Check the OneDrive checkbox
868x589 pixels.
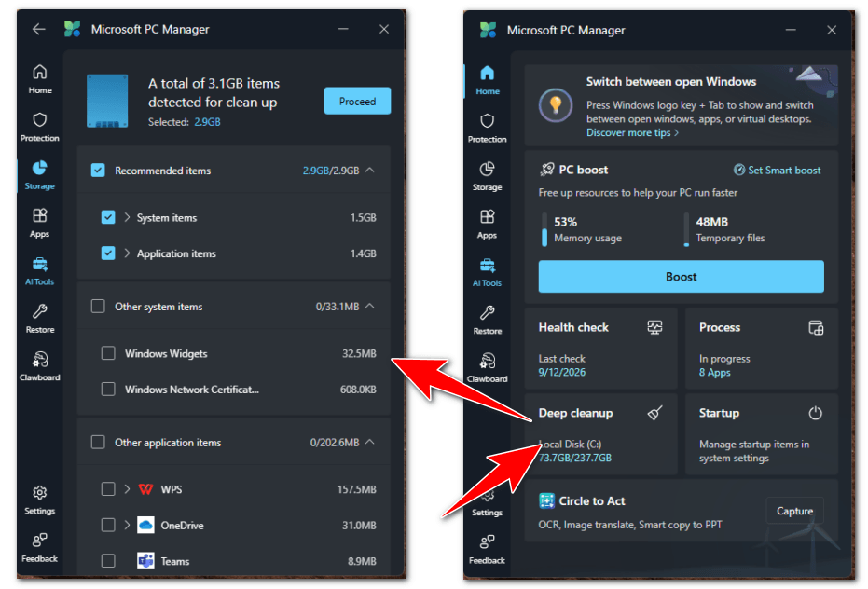pyautogui.click(x=108, y=525)
